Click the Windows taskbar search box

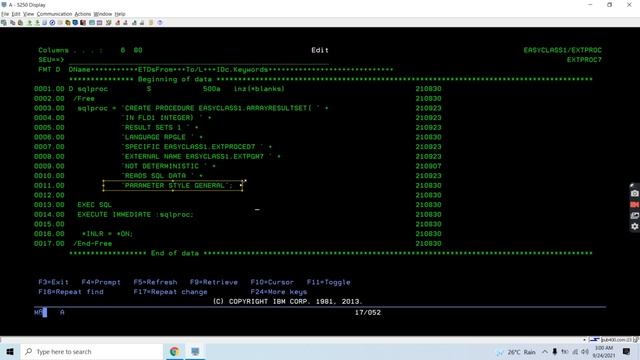pos(91,351)
